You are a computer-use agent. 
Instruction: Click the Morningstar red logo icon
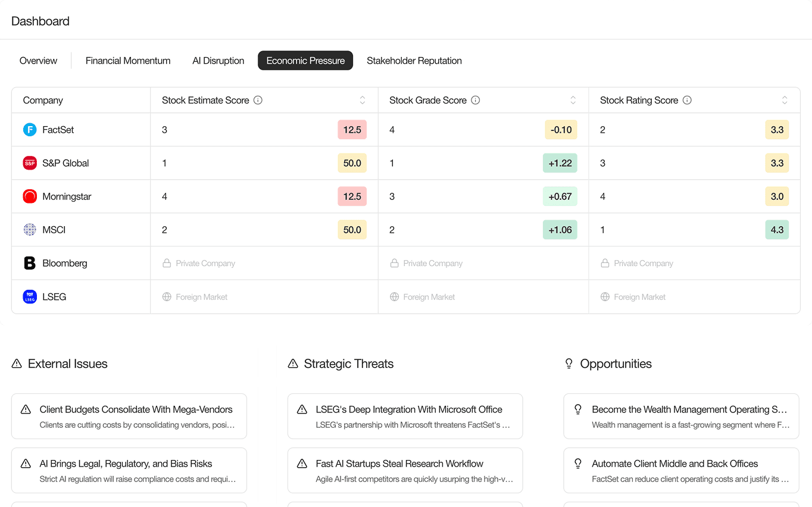[x=30, y=196]
